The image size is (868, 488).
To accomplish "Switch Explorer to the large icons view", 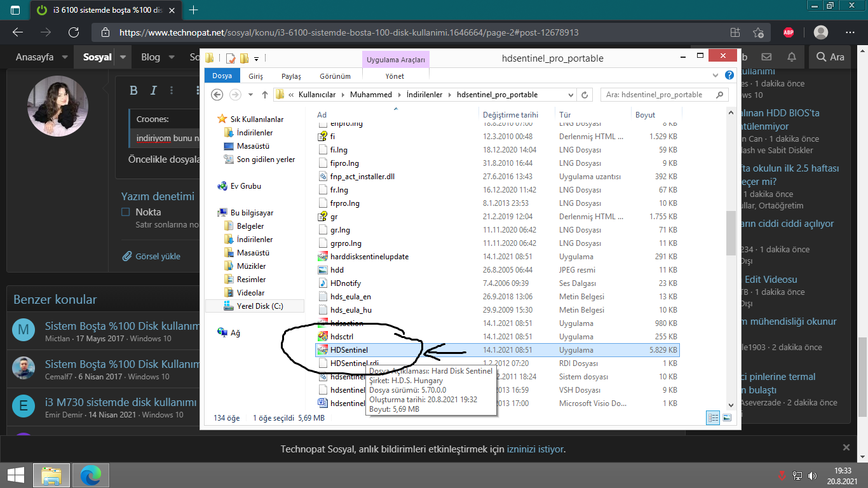I will pos(727,417).
